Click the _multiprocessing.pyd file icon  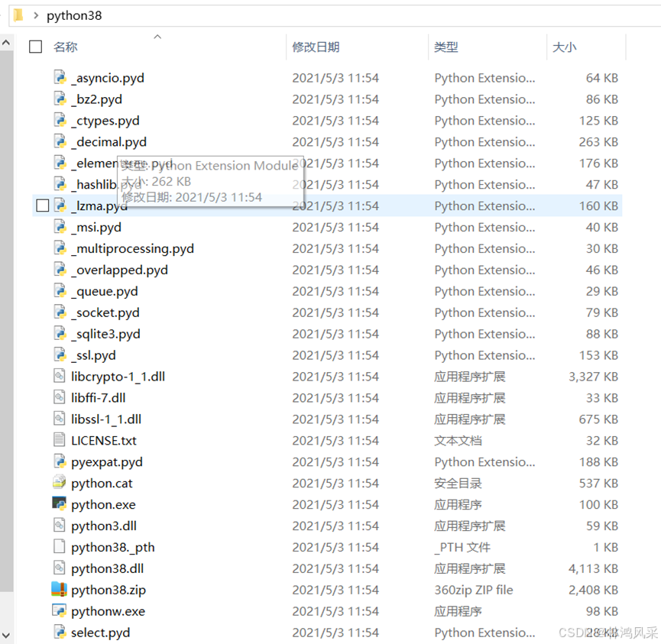60,248
